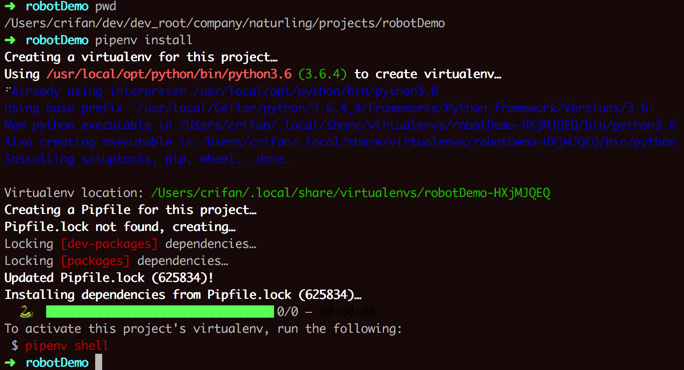Click the red [packages] label
Image resolution: width=684 pixels, height=370 pixels.
(x=95, y=261)
